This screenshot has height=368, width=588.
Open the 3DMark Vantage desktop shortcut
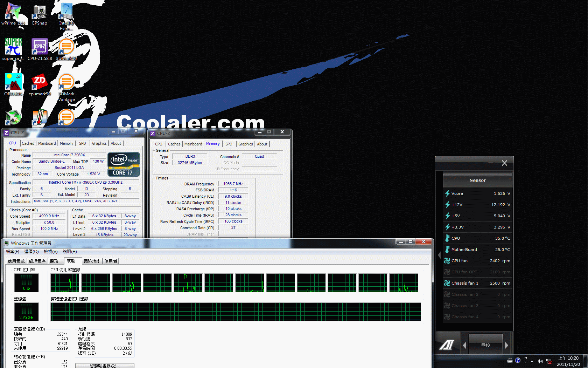[66, 87]
